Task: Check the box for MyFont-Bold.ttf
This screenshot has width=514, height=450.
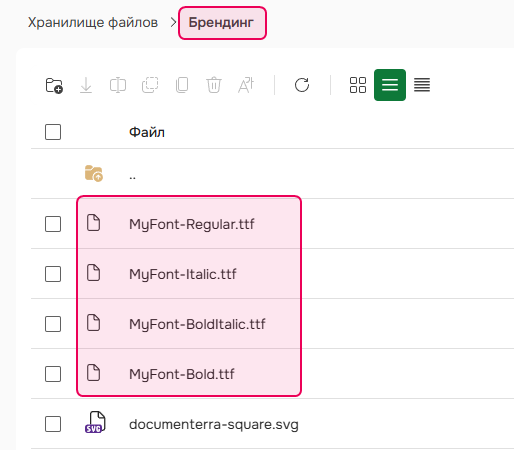Action: tap(53, 374)
